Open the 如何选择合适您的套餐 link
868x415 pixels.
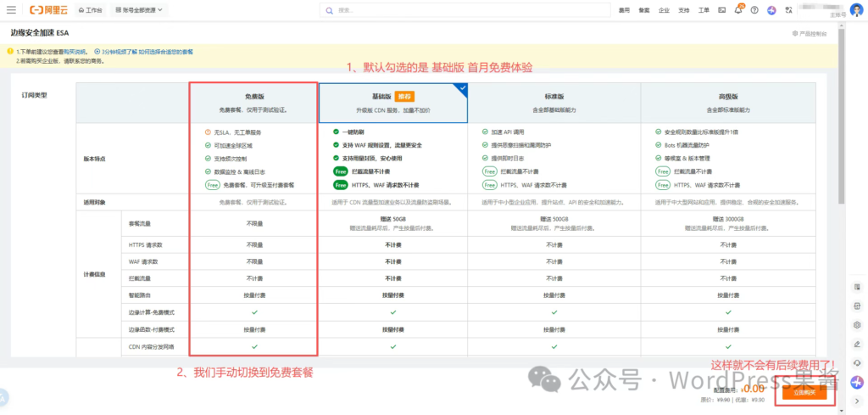click(166, 52)
